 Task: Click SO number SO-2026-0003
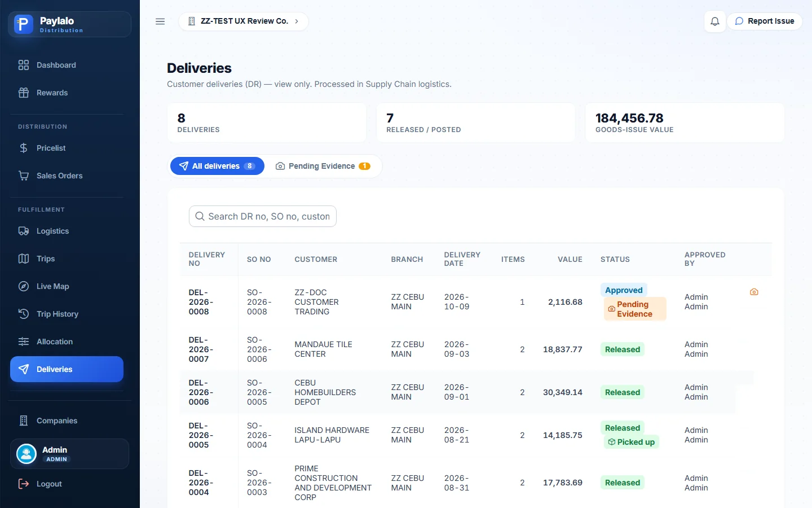tap(259, 483)
